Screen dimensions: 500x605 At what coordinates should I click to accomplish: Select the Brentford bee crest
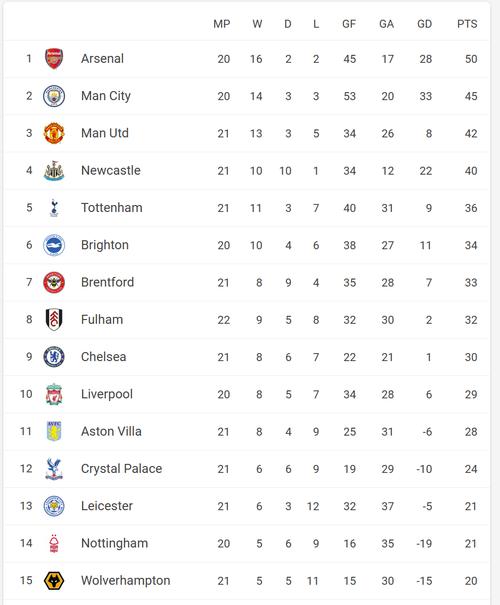click(x=54, y=282)
